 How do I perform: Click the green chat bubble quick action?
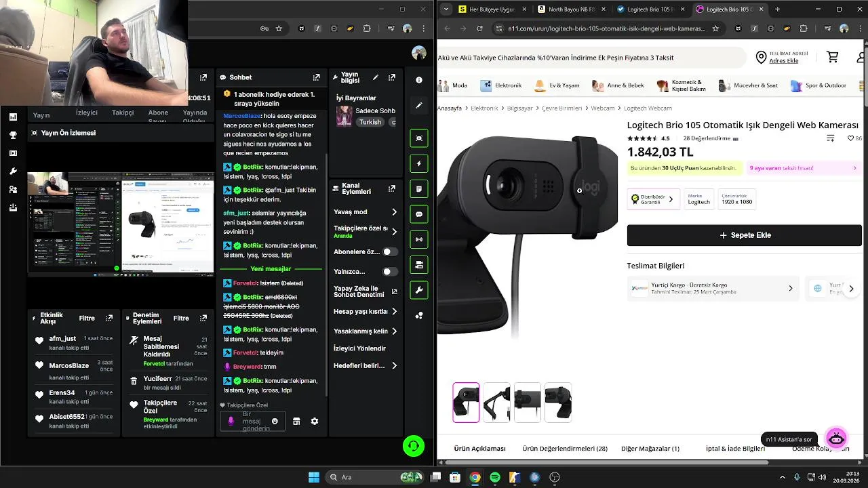click(419, 214)
